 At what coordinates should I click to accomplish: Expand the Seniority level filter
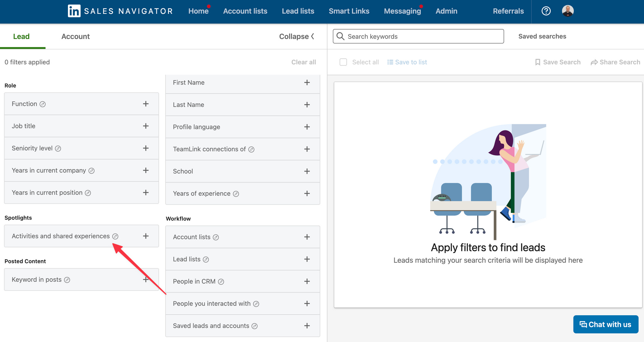tap(146, 148)
